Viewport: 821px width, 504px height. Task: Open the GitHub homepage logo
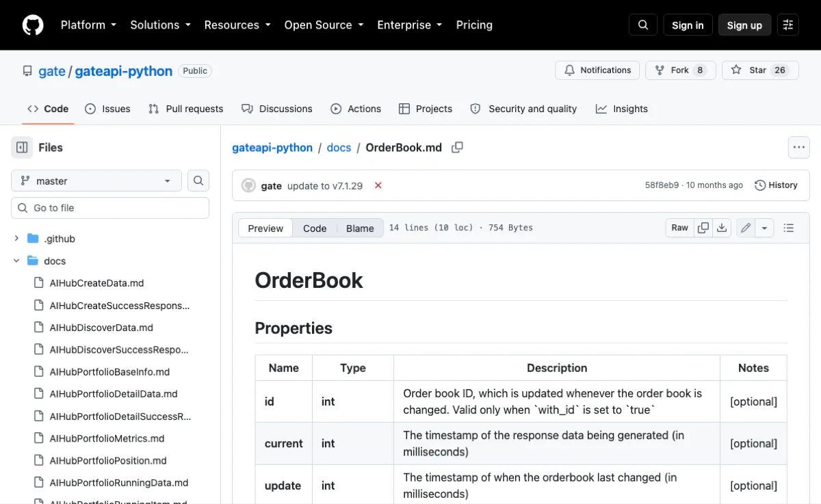click(33, 25)
